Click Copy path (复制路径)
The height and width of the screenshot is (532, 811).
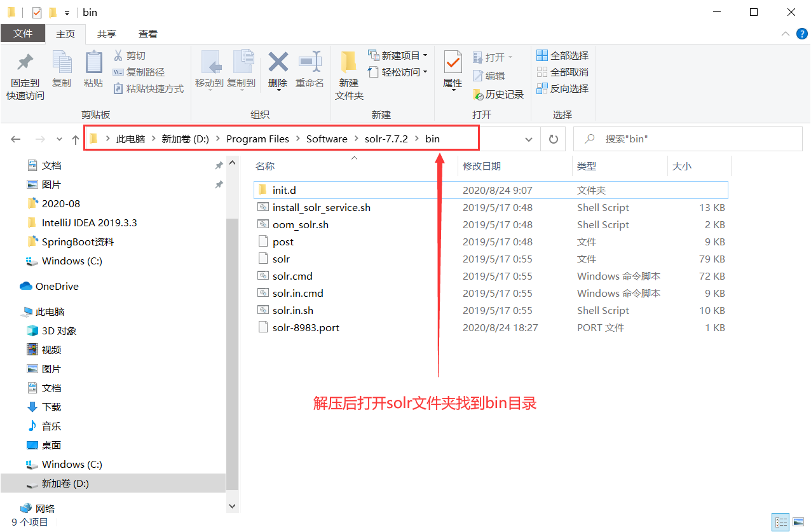coord(139,72)
